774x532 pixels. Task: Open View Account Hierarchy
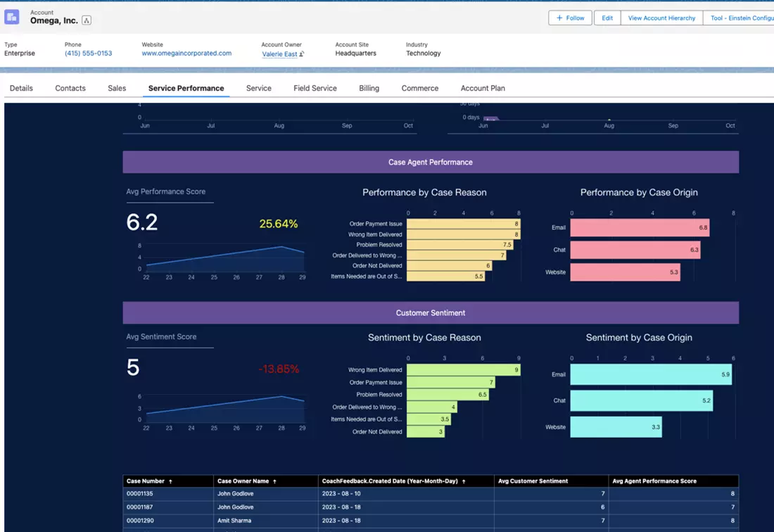[661, 18]
